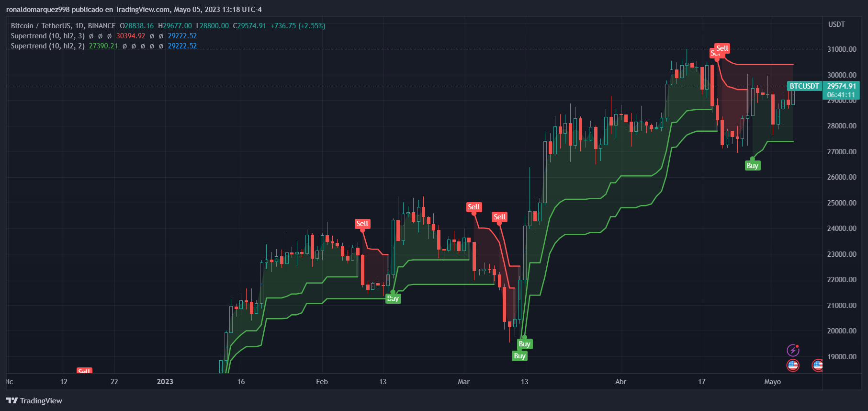Click the 2023 time axis label
This screenshot has width=868, height=411.
[x=165, y=382]
